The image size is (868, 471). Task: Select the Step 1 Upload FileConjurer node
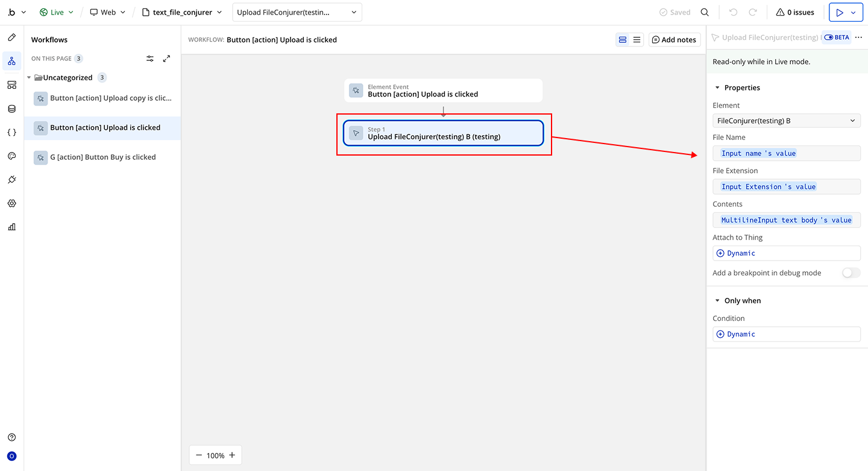[444, 133]
